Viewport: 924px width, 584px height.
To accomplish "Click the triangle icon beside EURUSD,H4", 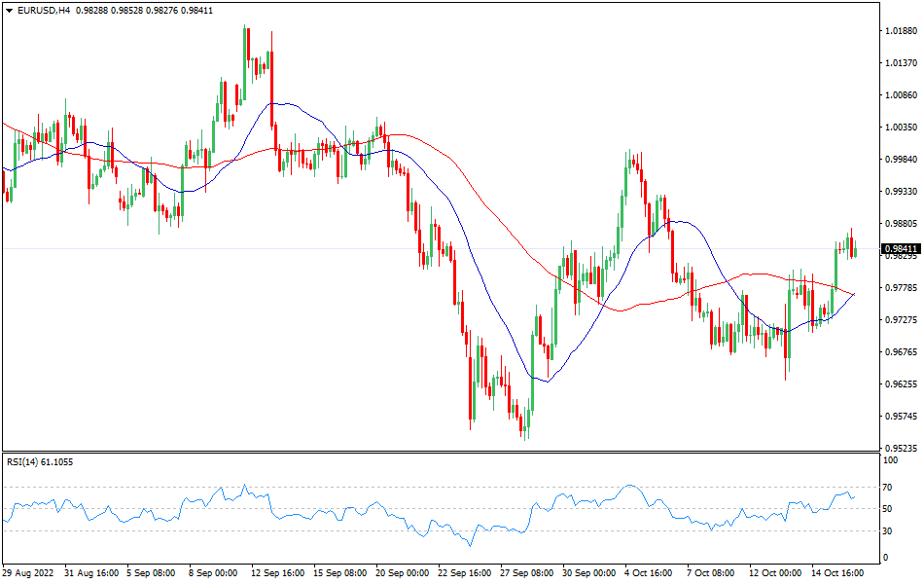I will tap(9, 10).
